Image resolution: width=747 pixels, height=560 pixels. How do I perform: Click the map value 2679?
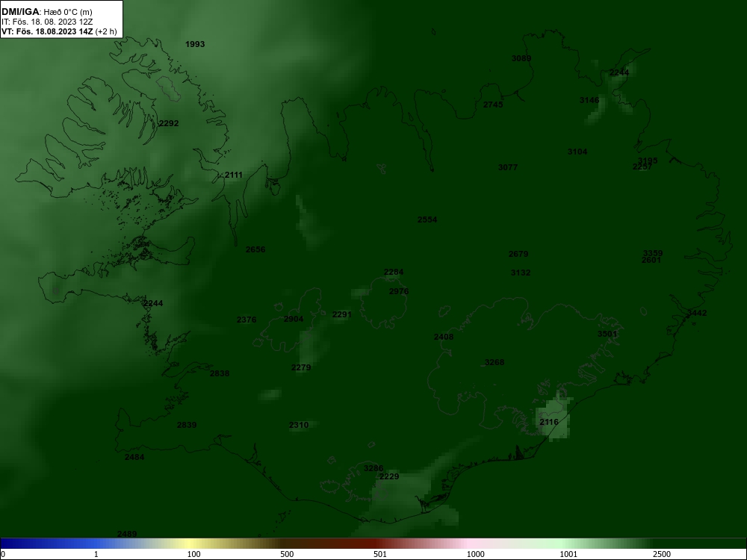518,255
